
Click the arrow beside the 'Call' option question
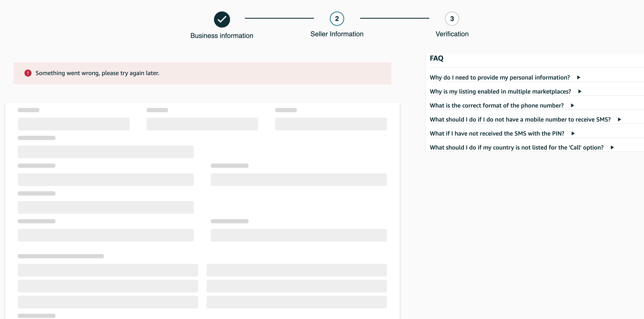click(612, 148)
